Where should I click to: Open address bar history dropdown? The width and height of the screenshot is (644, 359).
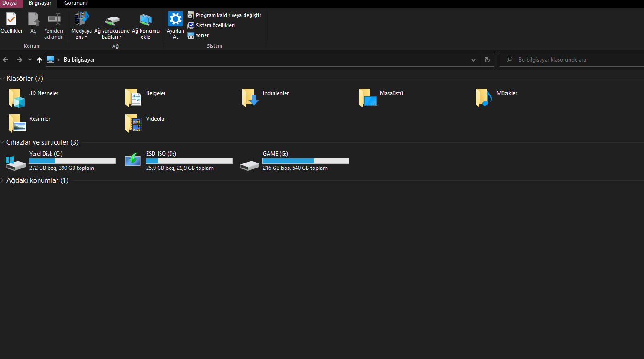tap(473, 60)
